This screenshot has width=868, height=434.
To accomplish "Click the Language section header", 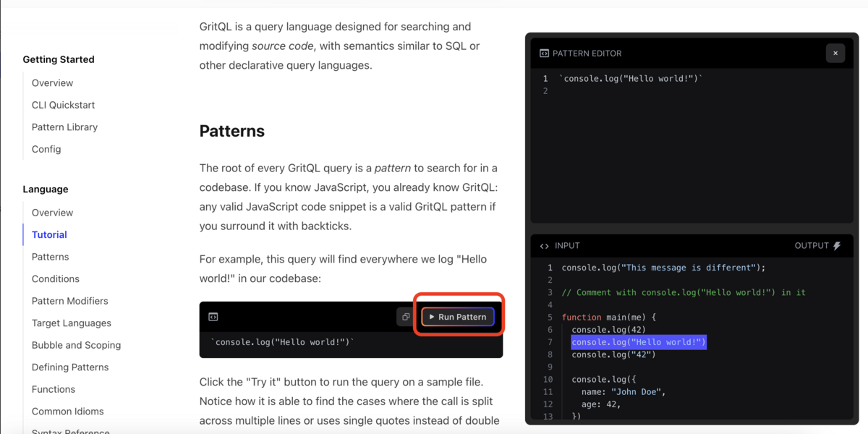I will pos(46,189).
